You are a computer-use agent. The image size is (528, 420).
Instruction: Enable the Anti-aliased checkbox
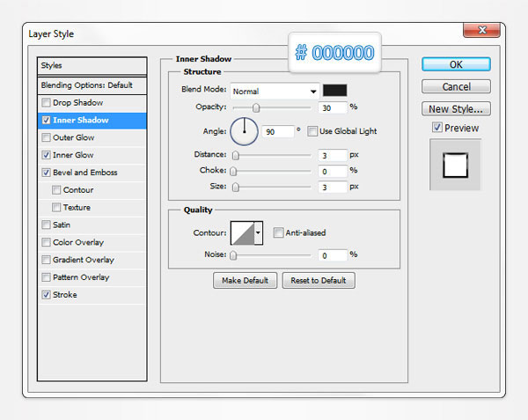tap(278, 233)
